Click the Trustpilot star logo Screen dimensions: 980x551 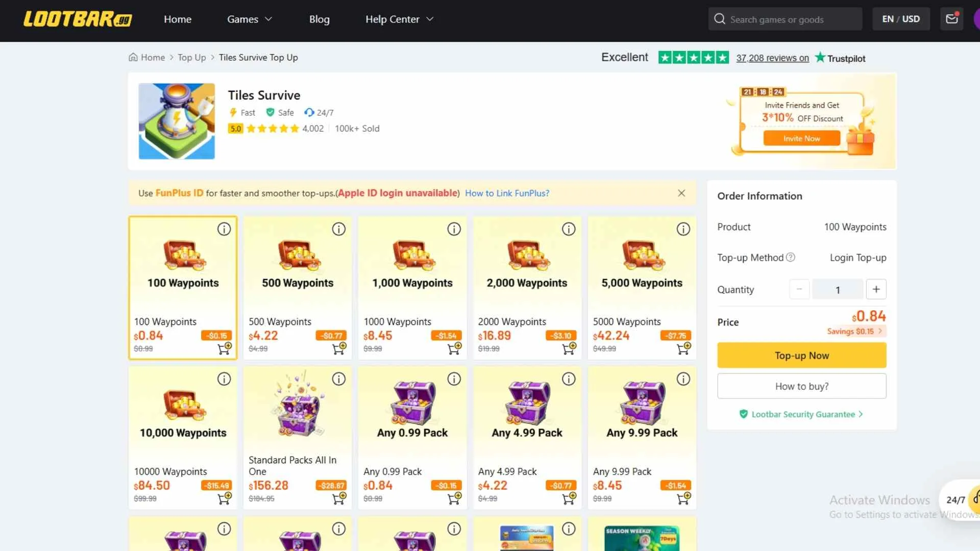tap(819, 58)
